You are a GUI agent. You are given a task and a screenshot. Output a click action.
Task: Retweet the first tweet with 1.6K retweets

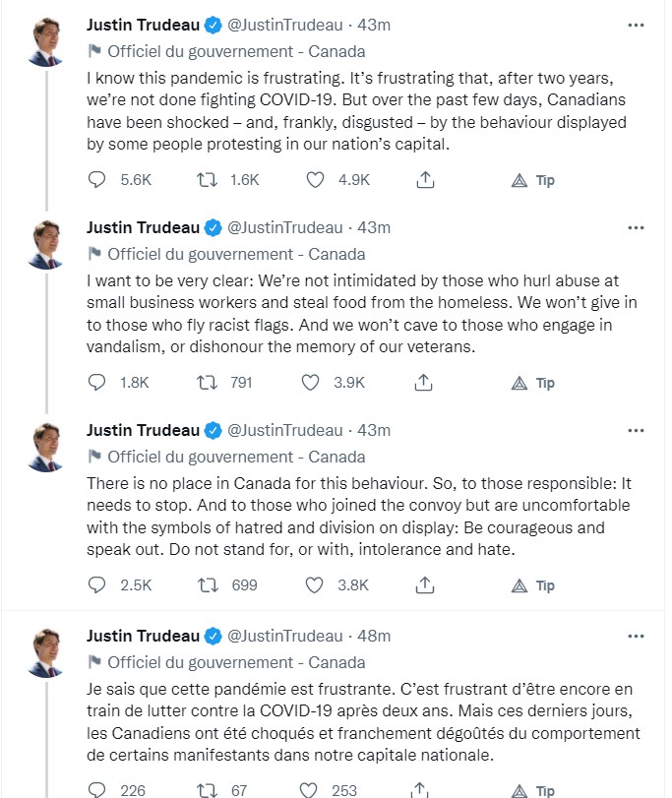click(x=208, y=180)
